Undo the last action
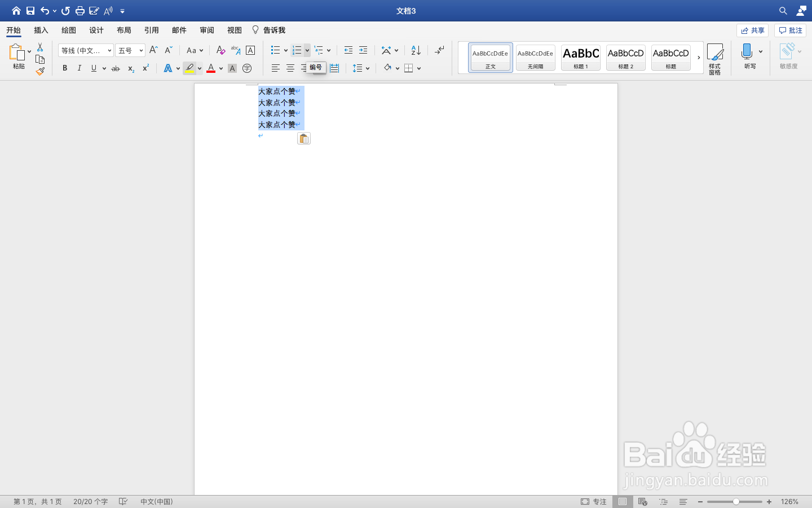Image resolution: width=812 pixels, height=508 pixels. click(45, 11)
